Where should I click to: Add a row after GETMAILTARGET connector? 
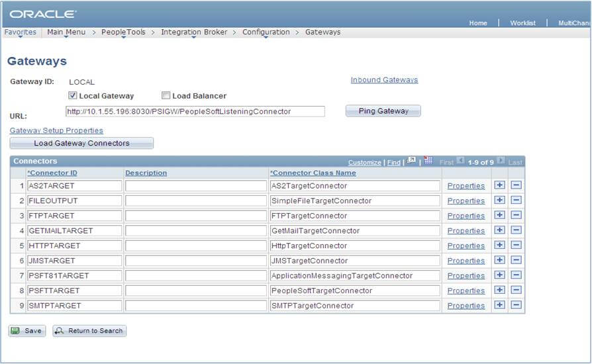coord(499,230)
